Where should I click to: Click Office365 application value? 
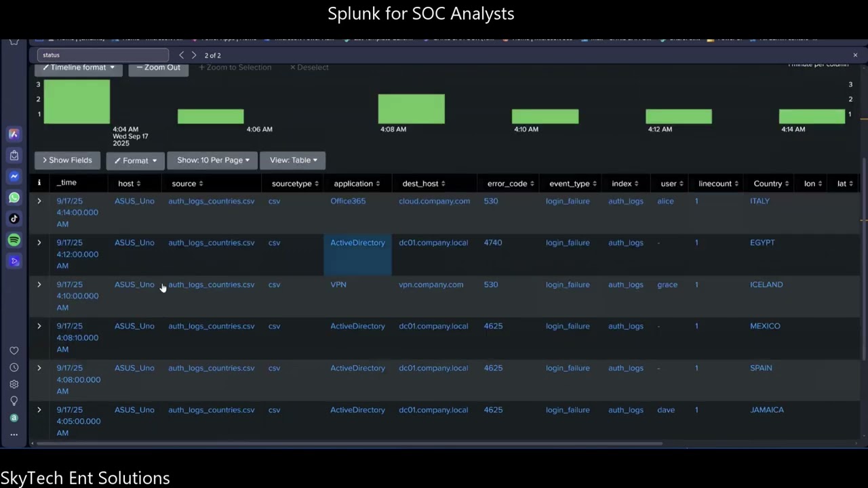[348, 201]
